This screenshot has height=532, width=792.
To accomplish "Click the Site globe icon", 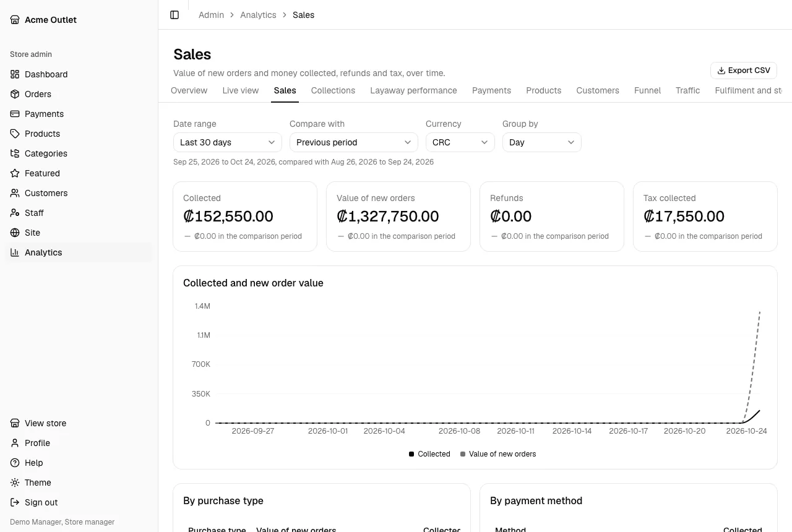I will [x=15, y=233].
